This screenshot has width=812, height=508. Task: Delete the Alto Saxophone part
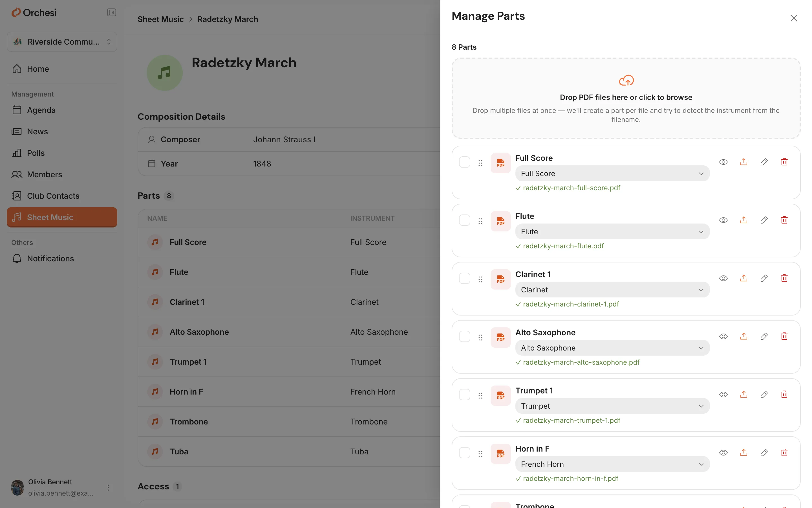tap(784, 336)
